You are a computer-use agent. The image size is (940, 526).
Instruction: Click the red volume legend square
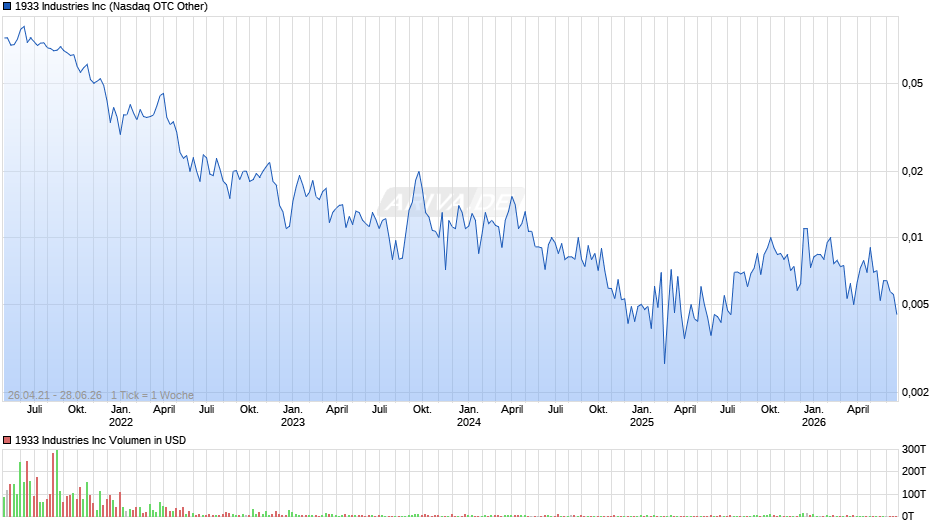(7, 440)
